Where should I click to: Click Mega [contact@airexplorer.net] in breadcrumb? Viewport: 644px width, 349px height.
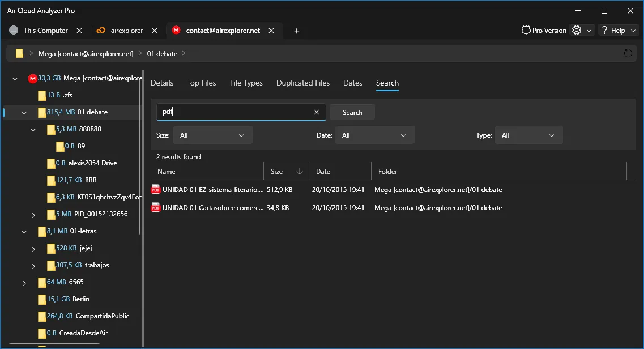[x=86, y=53]
